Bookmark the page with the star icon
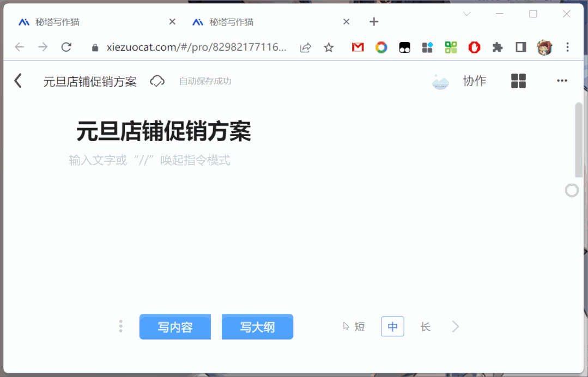 click(x=329, y=47)
